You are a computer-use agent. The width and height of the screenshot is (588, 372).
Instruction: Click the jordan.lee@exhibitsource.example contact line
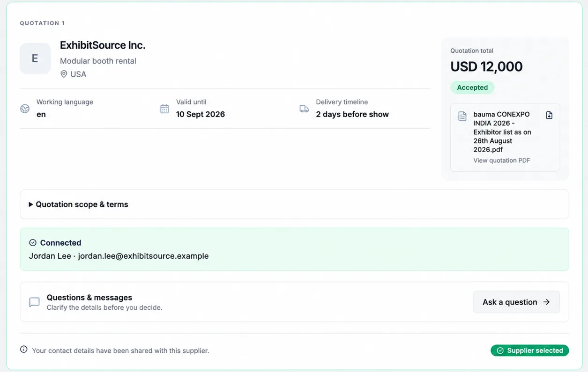pyautogui.click(x=119, y=256)
